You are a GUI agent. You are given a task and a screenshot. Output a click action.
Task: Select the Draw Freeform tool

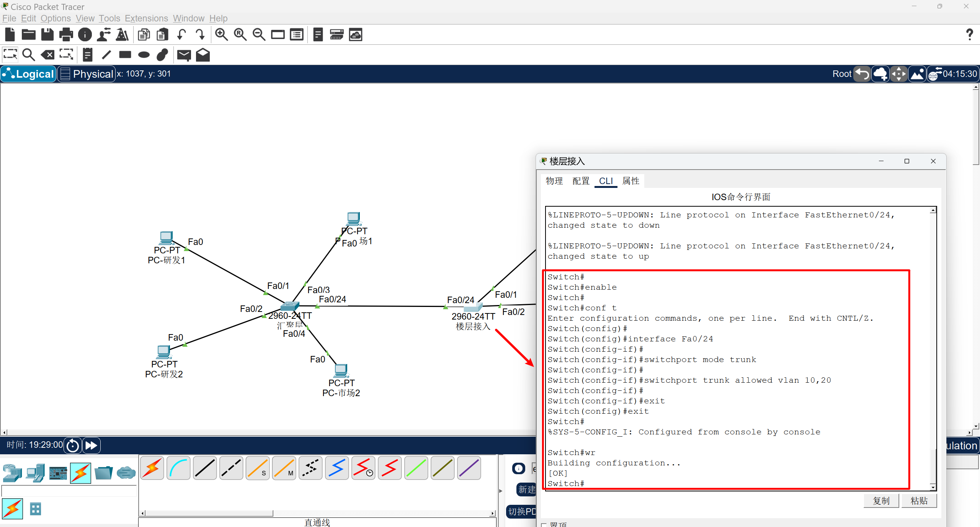163,55
